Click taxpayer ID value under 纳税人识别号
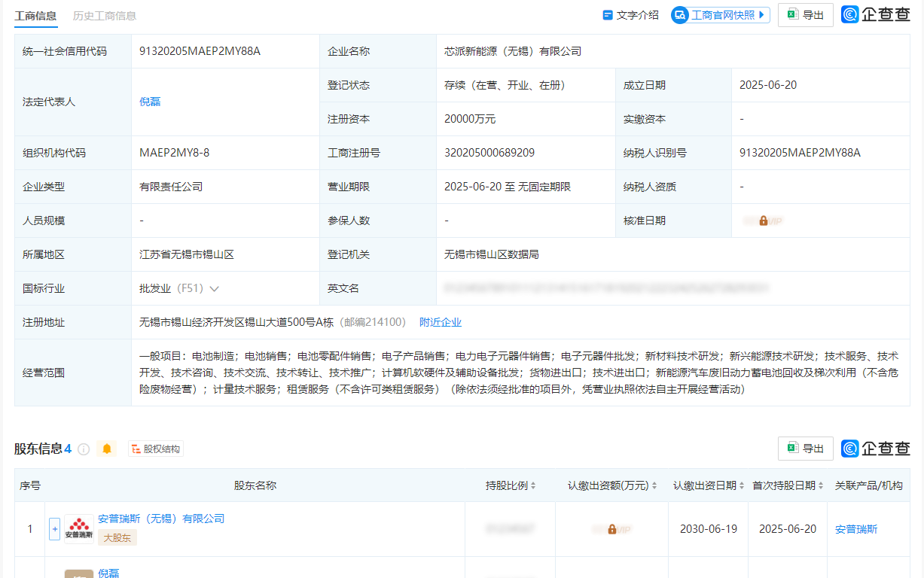 [800, 153]
